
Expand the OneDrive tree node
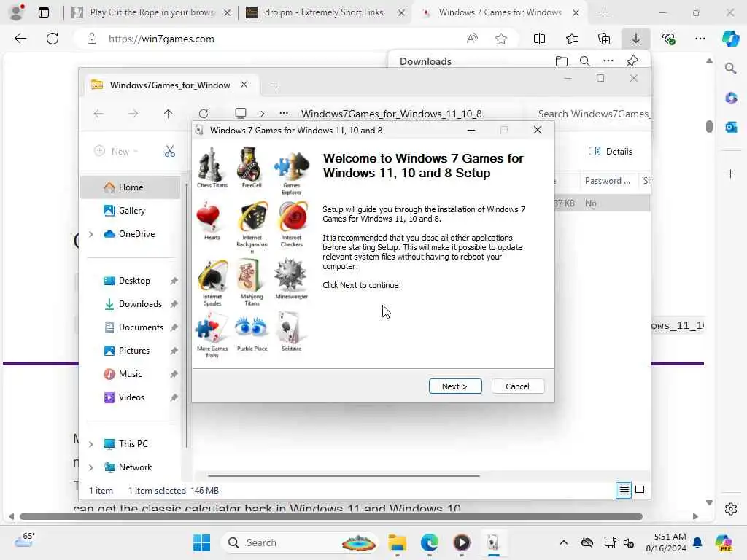(91, 234)
